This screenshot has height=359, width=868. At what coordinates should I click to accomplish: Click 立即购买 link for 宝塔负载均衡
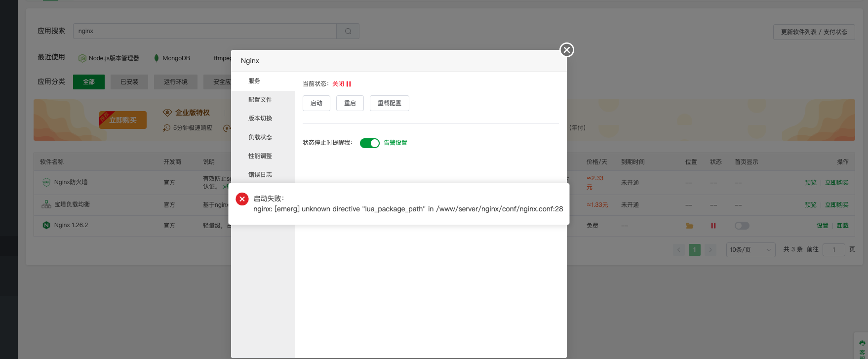coord(837,205)
